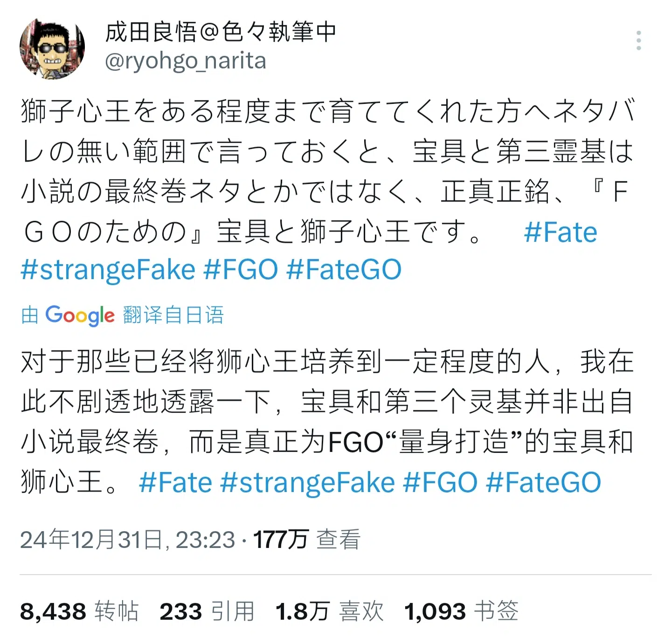Open #Fate hashtag in the translated text
This screenshot has height=644, width=671.
click(x=175, y=482)
